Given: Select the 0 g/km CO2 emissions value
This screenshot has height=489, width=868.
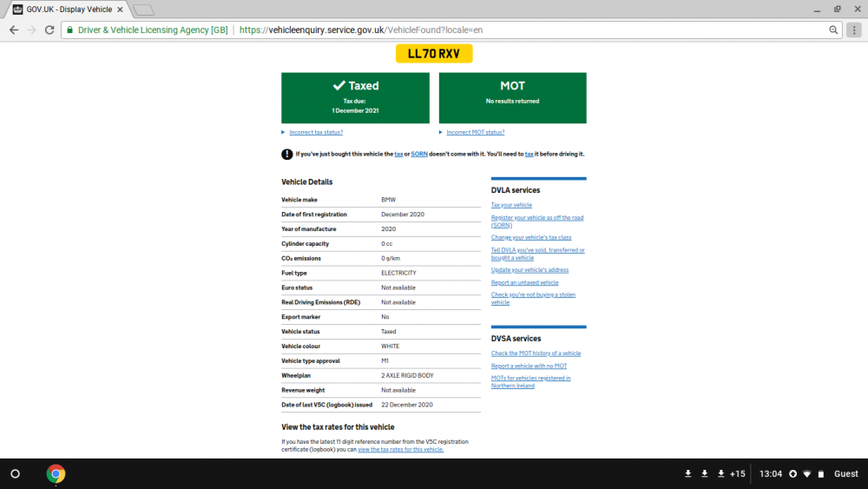Looking at the screenshot, I should pyautogui.click(x=391, y=258).
